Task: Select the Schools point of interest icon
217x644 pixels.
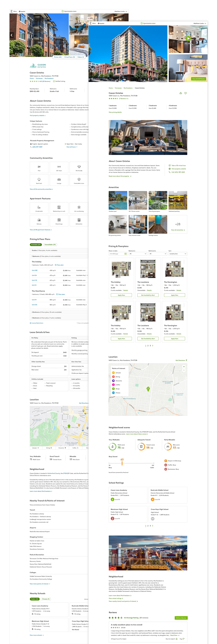Action: 113,373
